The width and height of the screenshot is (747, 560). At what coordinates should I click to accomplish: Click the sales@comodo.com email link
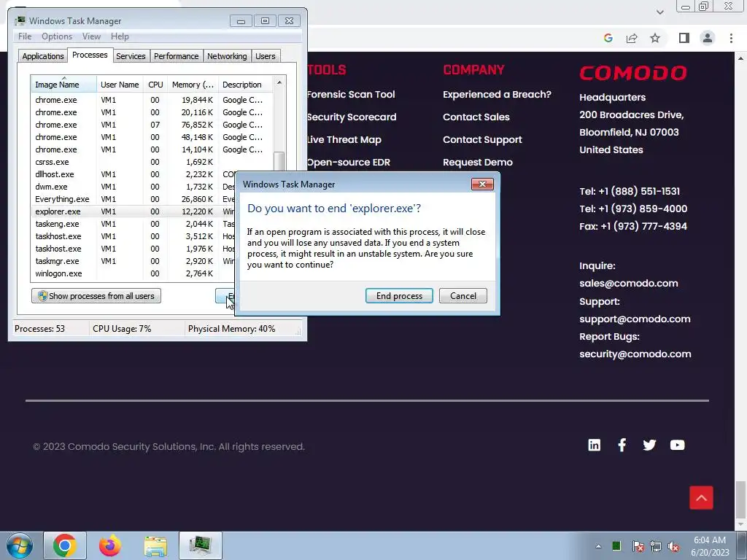coord(629,284)
